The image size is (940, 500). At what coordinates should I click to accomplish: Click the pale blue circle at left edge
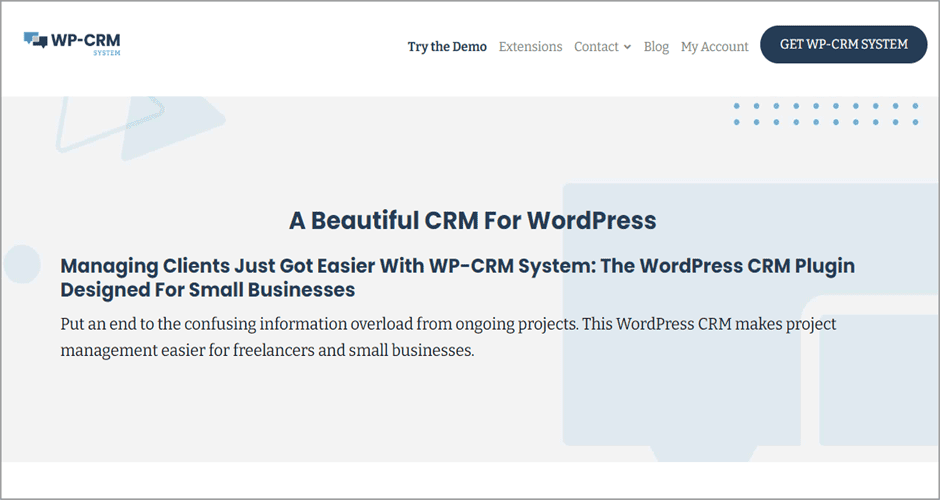[20, 264]
